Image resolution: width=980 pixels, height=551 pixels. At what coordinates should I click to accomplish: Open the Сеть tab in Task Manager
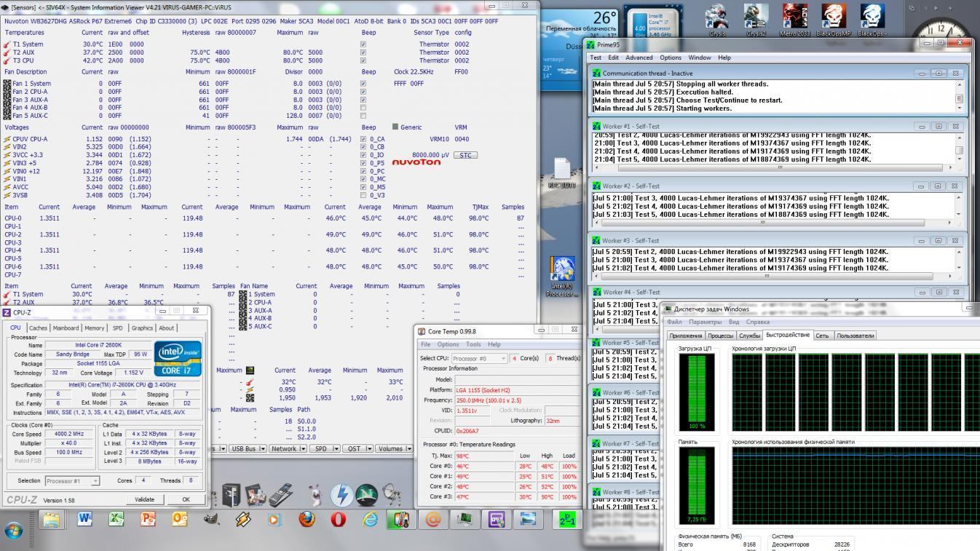tap(822, 336)
